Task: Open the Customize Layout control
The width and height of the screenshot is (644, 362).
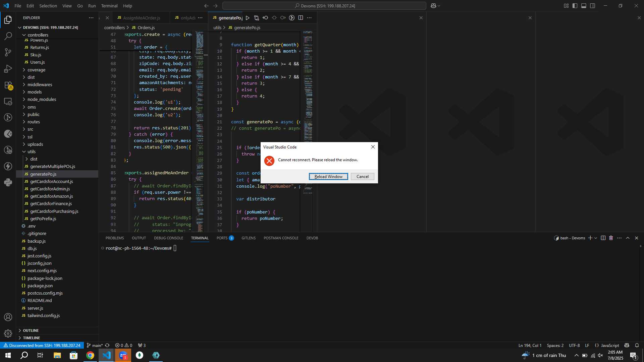Action: [x=566, y=6]
